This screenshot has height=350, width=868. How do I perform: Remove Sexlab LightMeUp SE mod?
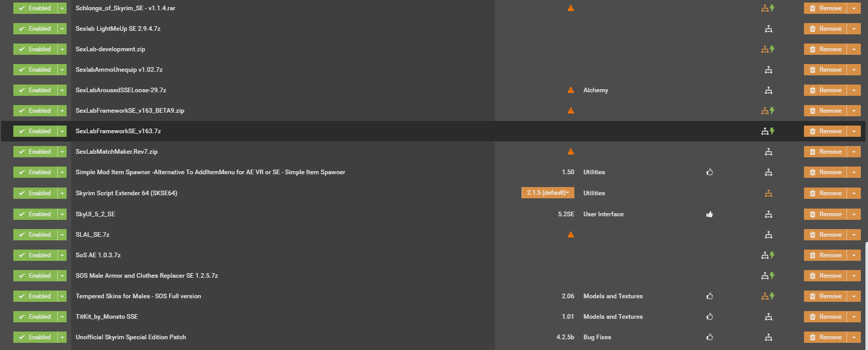tap(825, 29)
